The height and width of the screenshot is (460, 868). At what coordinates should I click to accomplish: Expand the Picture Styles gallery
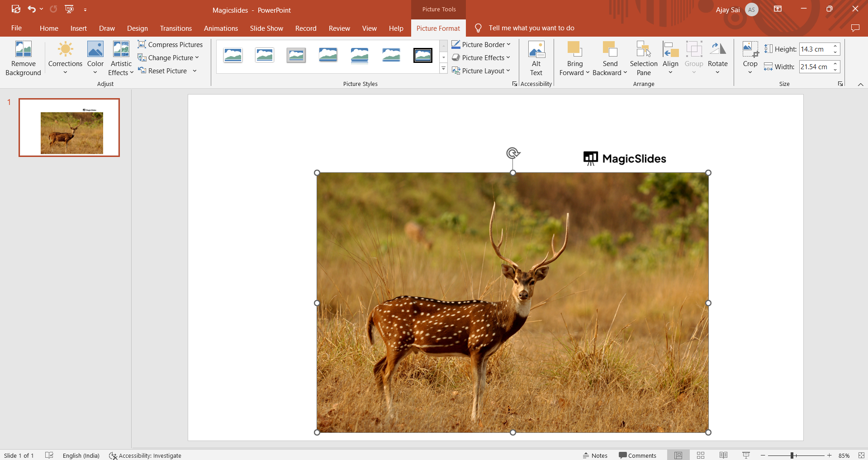[444, 69]
